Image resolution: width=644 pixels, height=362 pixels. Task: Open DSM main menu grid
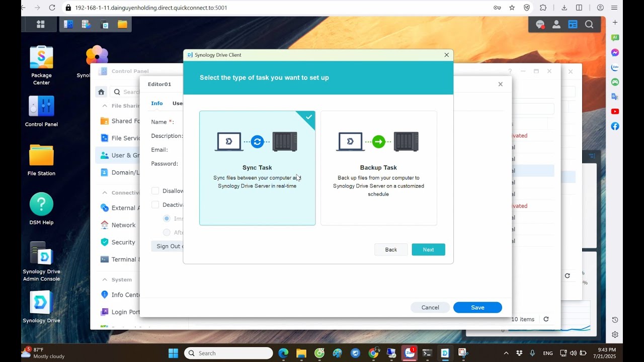click(41, 24)
